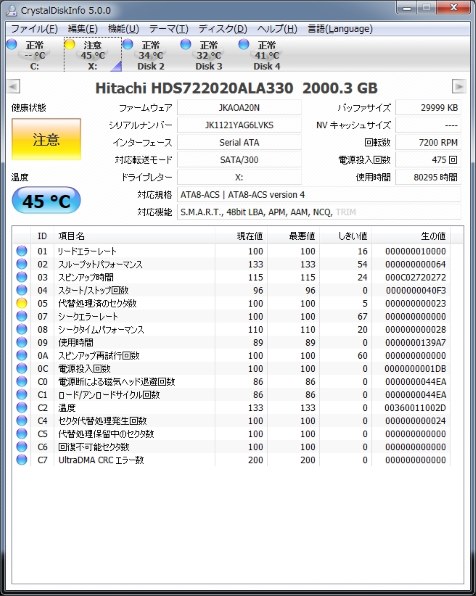Click blue status icon for attribute 0C
This screenshot has height=596, width=476.
22,368
